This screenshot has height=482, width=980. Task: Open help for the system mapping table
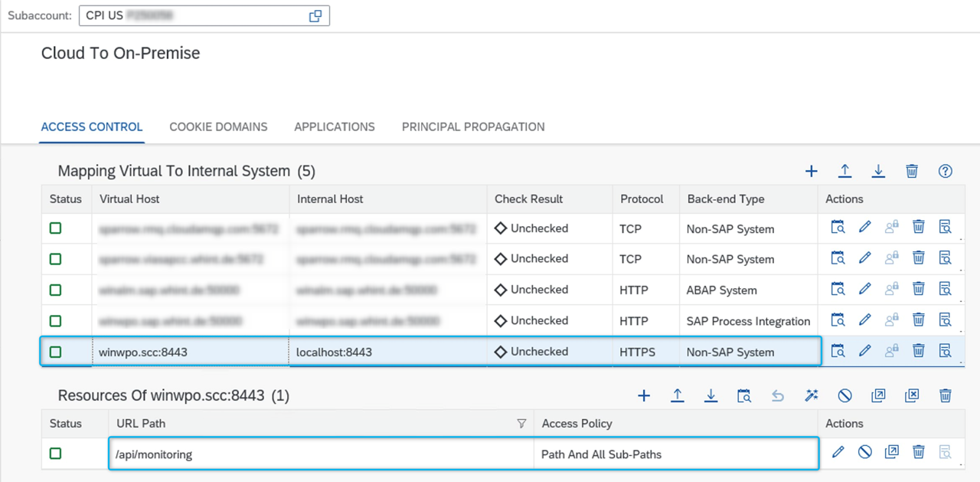tap(945, 171)
